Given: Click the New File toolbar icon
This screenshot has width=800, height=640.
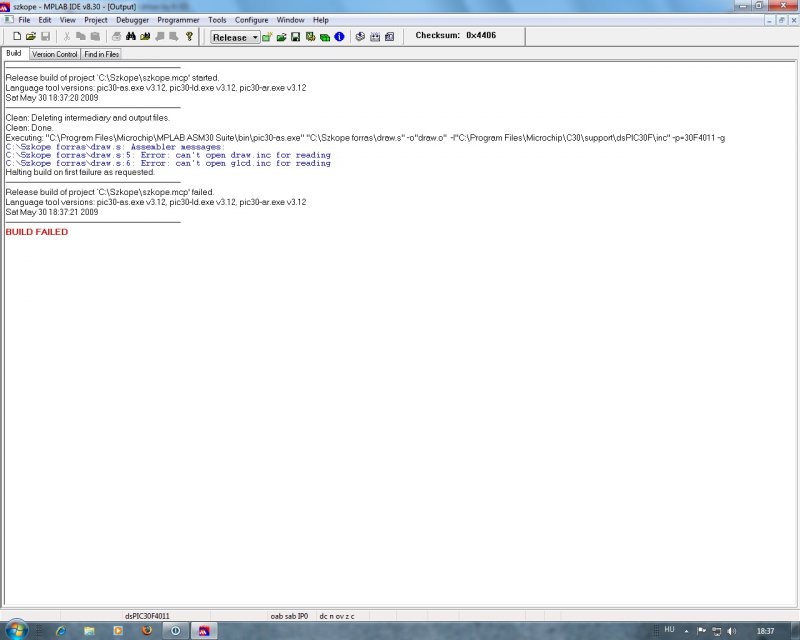Looking at the screenshot, I should click(x=17, y=36).
